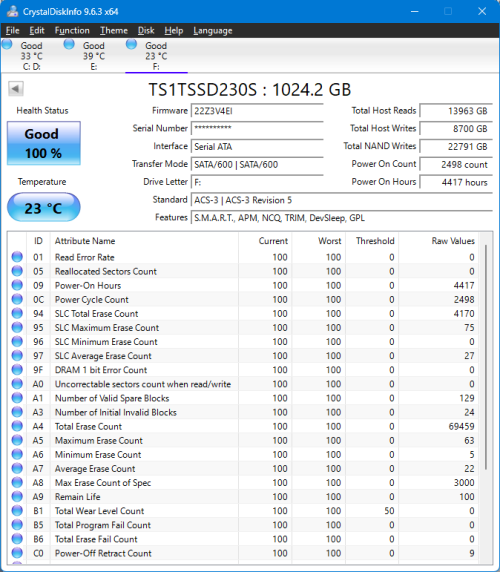500x572 pixels.
Task: Click the Total Host Reads value 13963 GB
Action: tap(456, 111)
